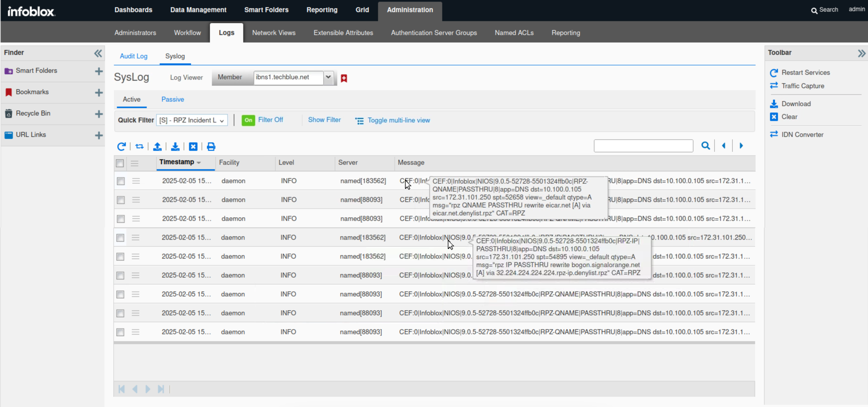Collapse the Toolbar panel using double-chevron
The image size is (868, 407).
862,53
